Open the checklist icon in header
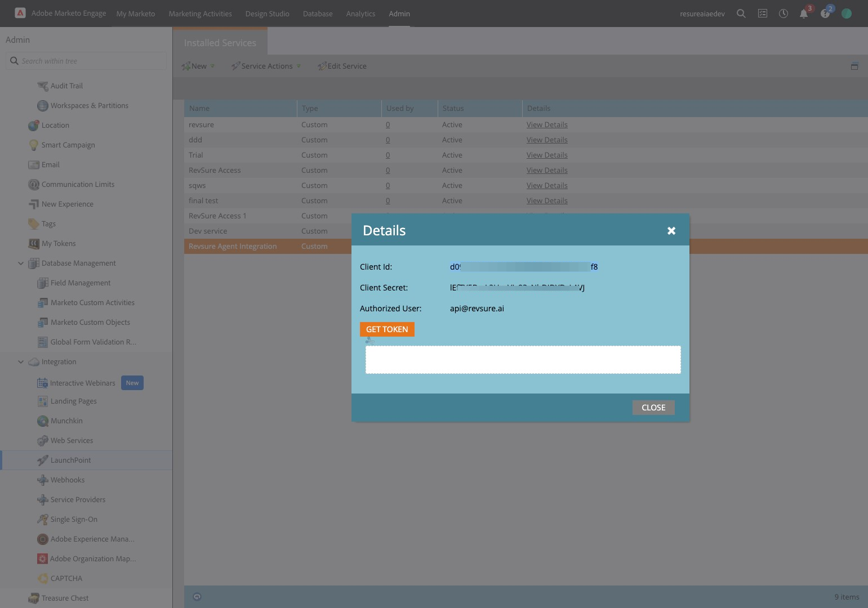This screenshot has height=608, width=868. click(763, 14)
